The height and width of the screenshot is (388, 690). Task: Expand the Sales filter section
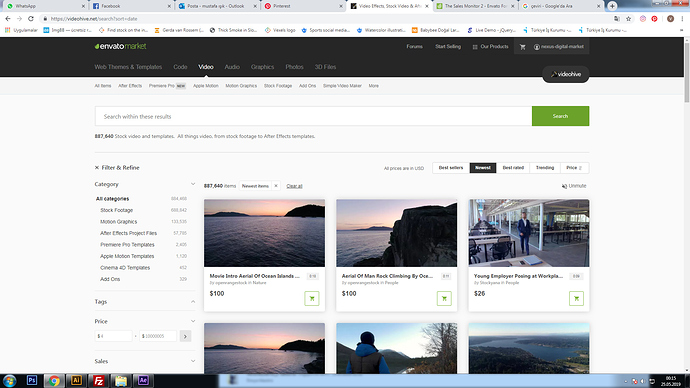coord(193,361)
